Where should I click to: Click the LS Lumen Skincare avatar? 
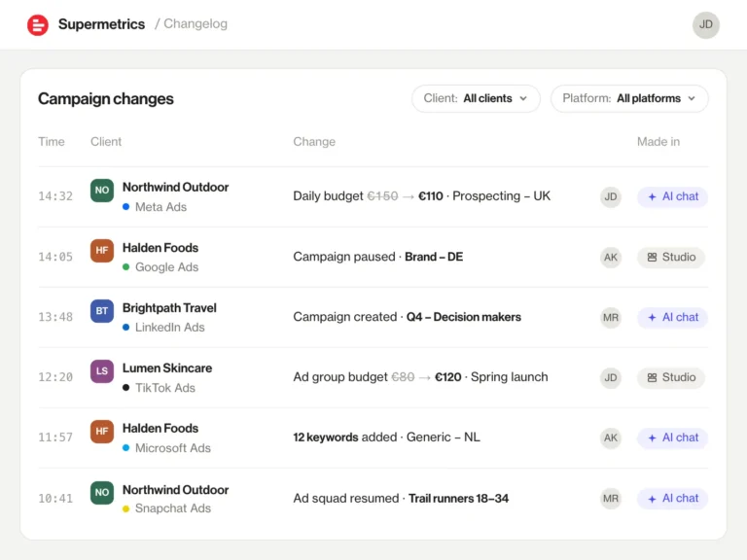pyautogui.click(x=102, y=371)
